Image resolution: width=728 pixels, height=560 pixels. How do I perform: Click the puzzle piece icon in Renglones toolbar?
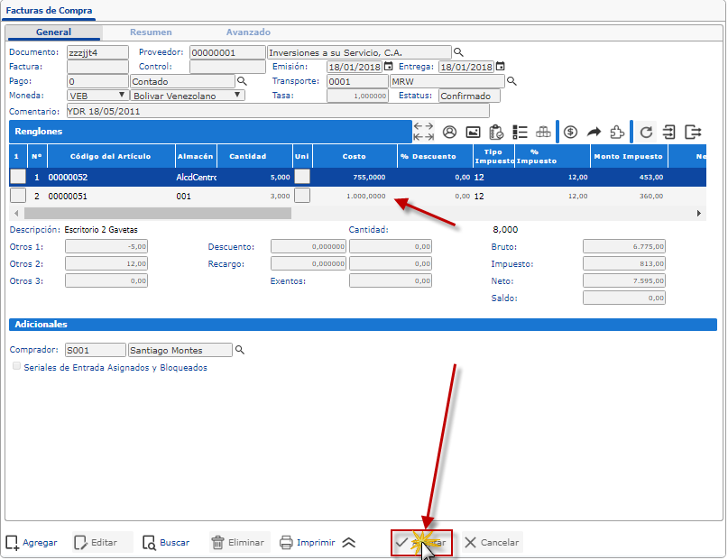click(x=617, y=132)
